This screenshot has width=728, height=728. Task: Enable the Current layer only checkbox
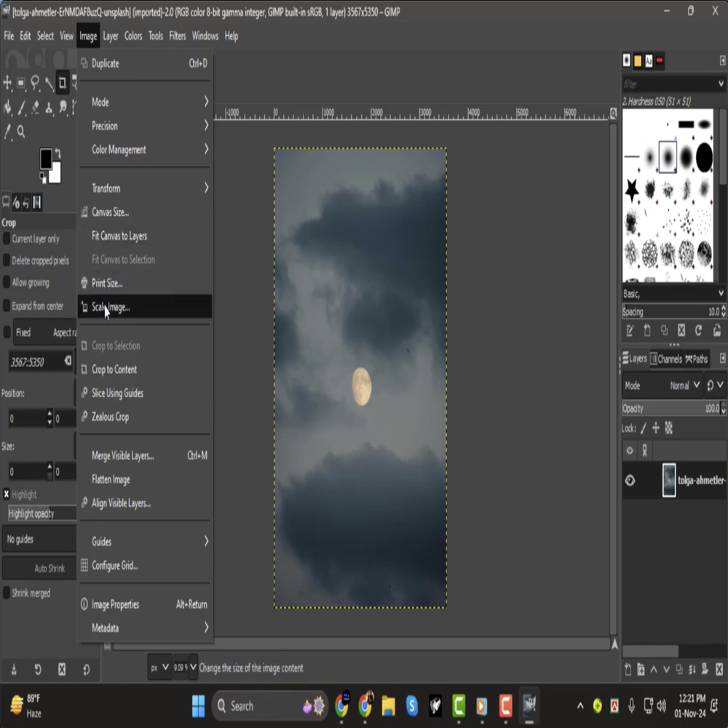[7, 239]
